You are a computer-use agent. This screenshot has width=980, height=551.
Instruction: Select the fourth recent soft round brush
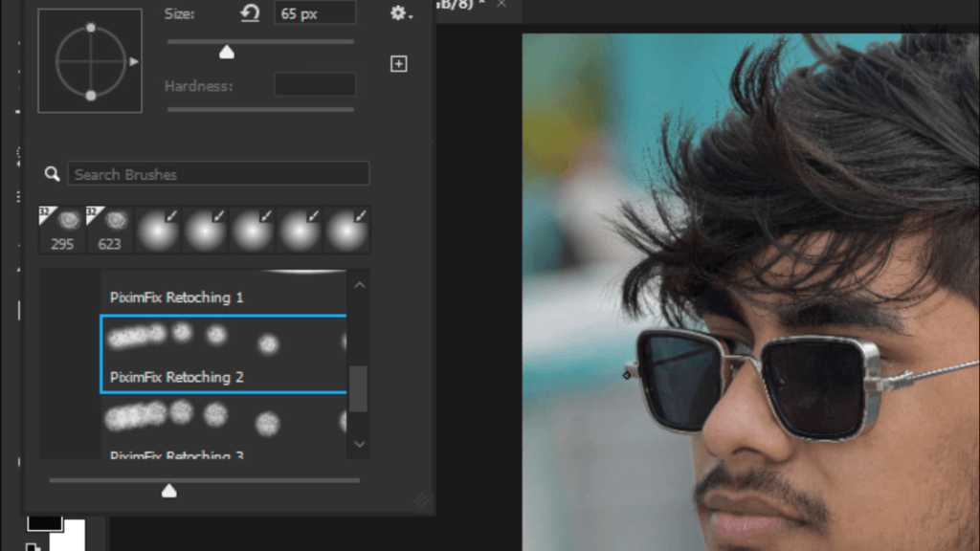click(x=205, y=230)
